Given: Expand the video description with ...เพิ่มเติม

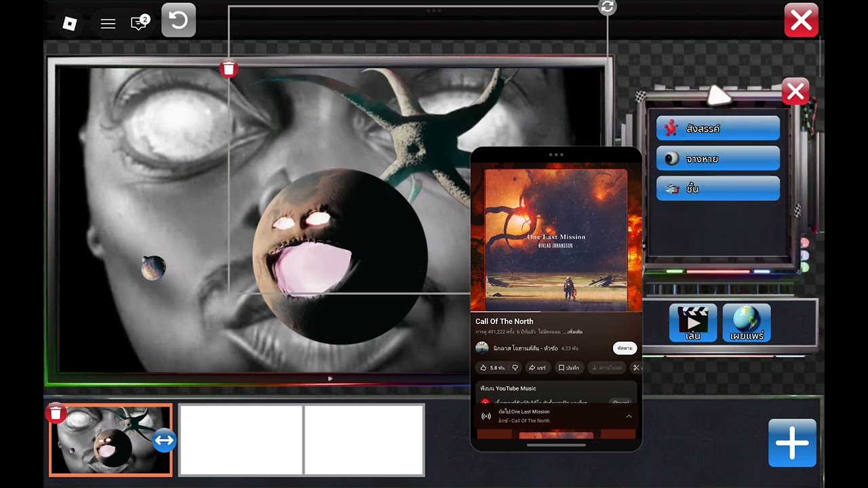Looking at the screenshot, I should pyautogui.click(x=573, y=332).
